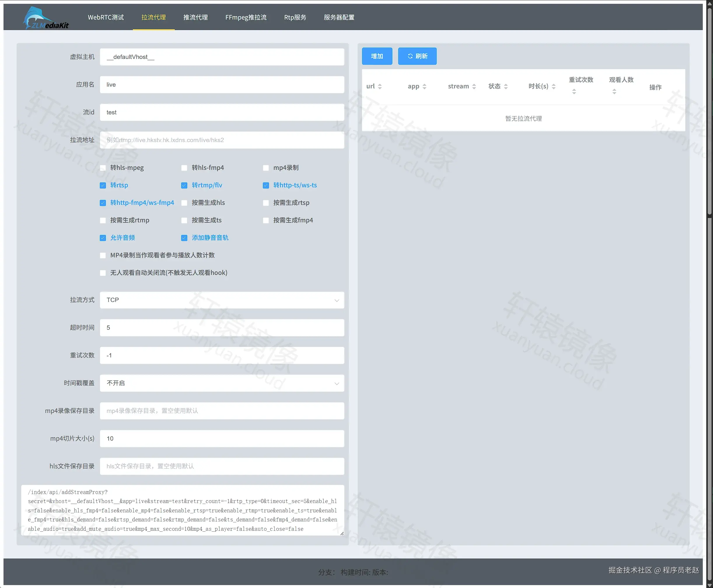The image size is (713, 588).
Task: Click the 操作 column header
Action: 655,87
